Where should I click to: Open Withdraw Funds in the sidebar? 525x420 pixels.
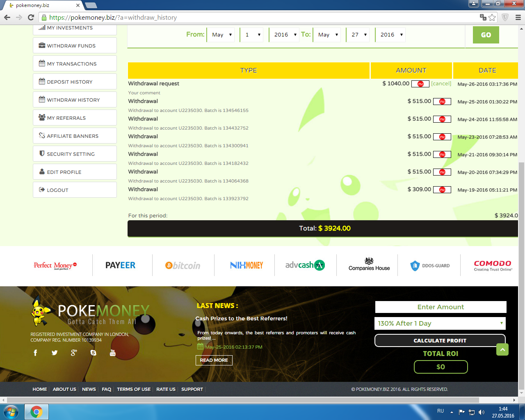coord(75,46)
